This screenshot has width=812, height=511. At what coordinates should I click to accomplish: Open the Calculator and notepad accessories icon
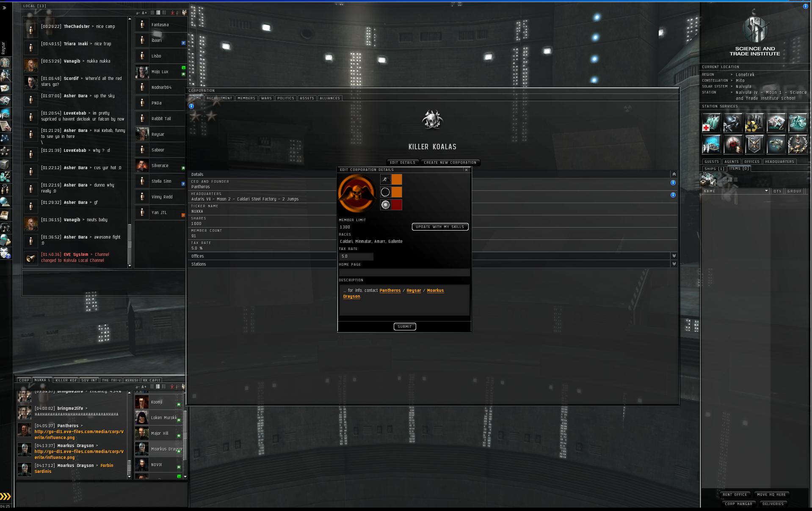(5, 240)
